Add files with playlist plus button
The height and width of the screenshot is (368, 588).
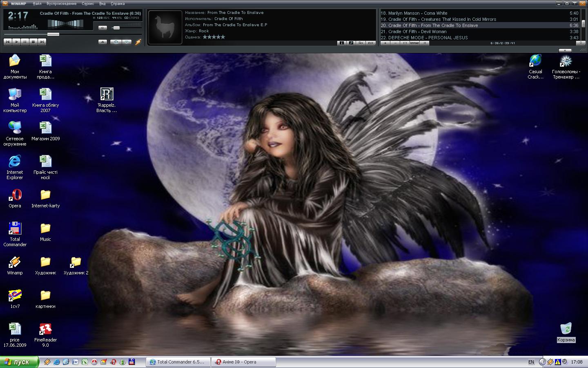pyautogui.click(x=385, y=43)
